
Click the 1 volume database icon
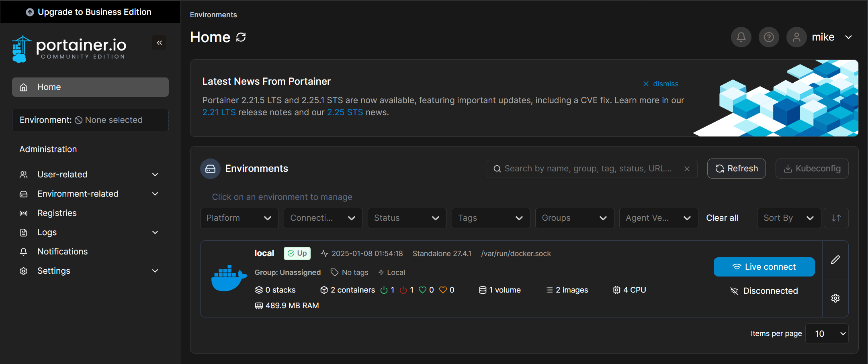(x=483, y=290)
